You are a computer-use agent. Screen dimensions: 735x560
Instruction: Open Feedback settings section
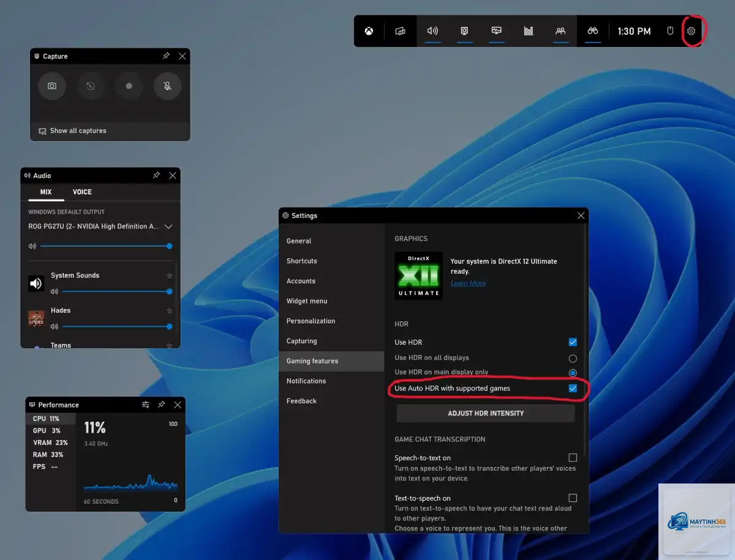331,401
